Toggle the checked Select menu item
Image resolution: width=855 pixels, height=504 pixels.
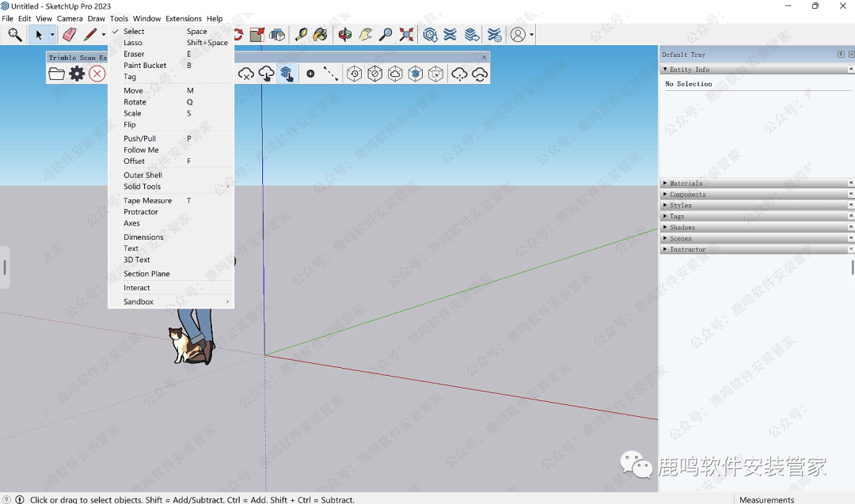[134, 32]
